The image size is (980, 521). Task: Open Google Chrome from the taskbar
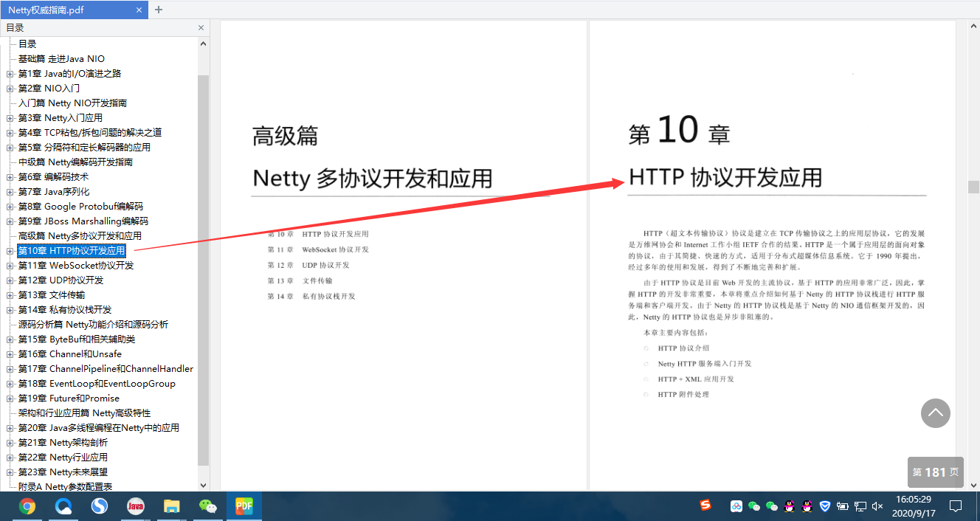click(x=27, y=506)
